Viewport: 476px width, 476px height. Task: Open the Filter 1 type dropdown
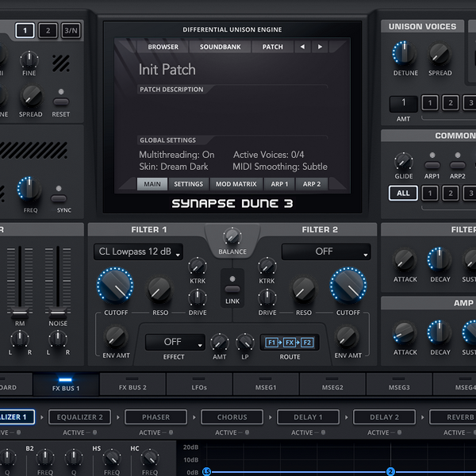click(x=138, y=251)
